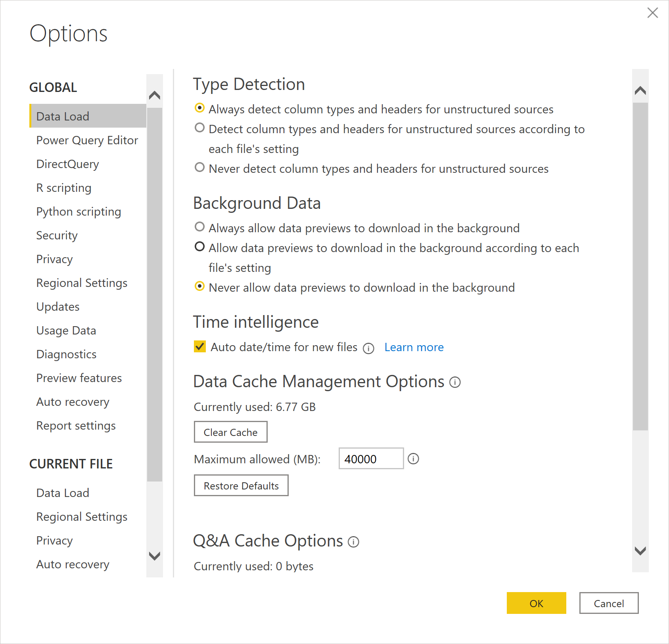
Task: Click main panel scroll down arrow
Action: 640,550
